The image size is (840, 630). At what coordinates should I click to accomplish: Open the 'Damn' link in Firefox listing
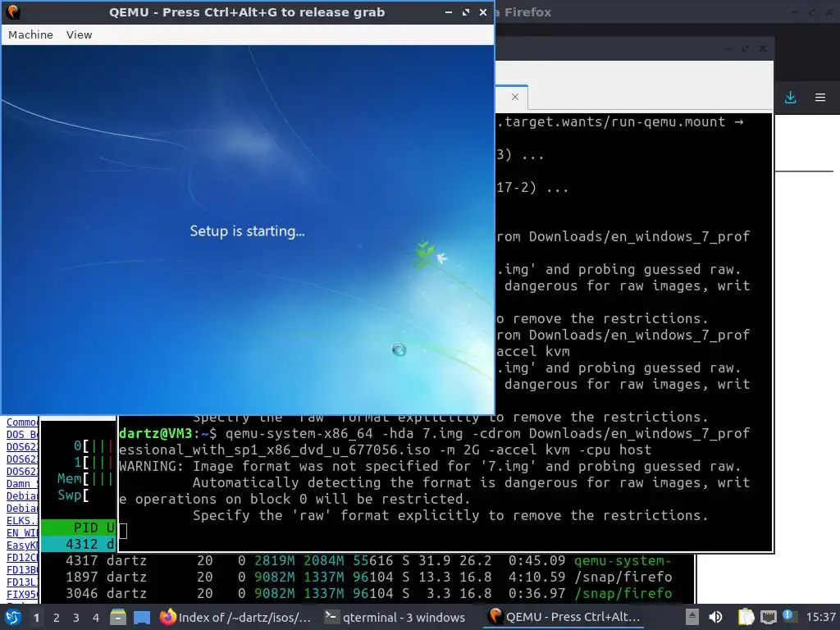pos(22,483)
